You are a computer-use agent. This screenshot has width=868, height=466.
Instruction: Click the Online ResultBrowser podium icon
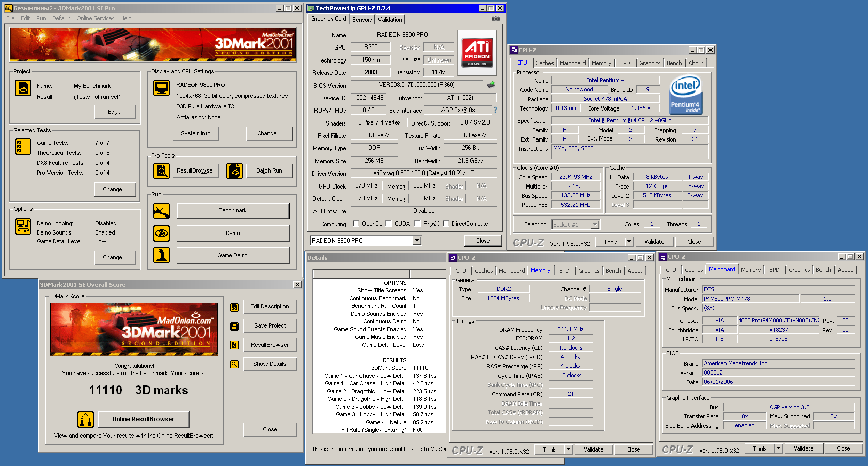point(86,419)
